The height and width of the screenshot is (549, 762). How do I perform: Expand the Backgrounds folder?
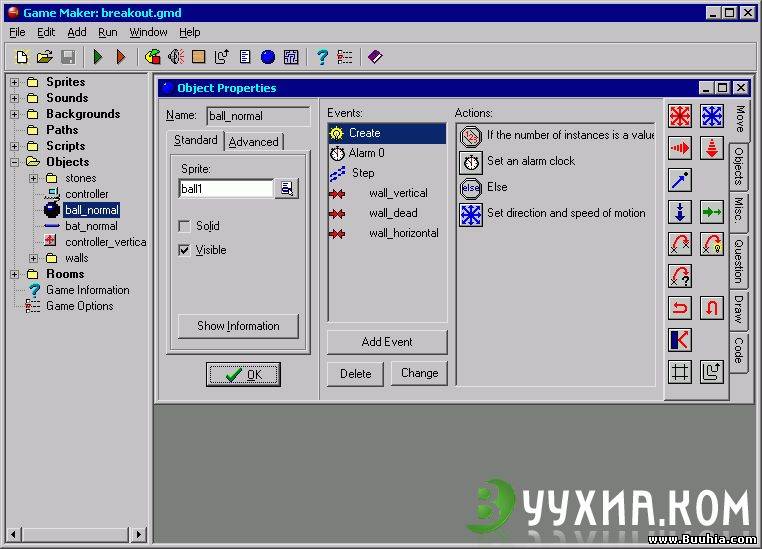point(15,114)
